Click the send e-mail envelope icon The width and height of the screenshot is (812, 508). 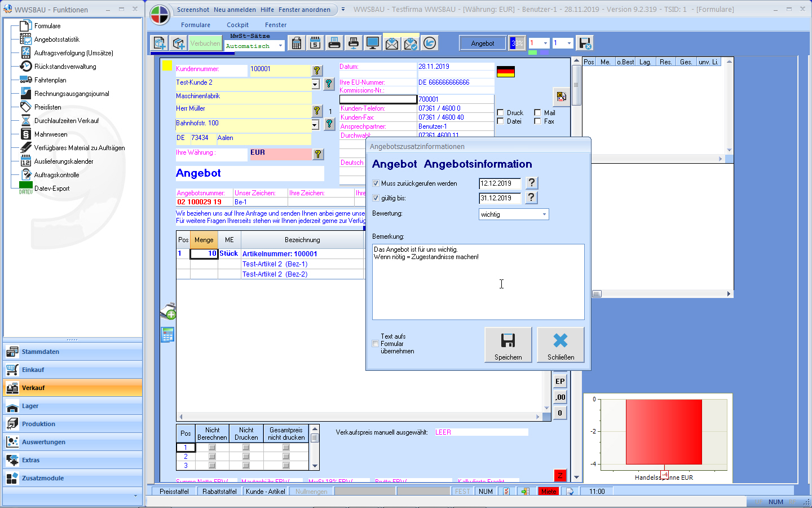click(x=392, y=43)
